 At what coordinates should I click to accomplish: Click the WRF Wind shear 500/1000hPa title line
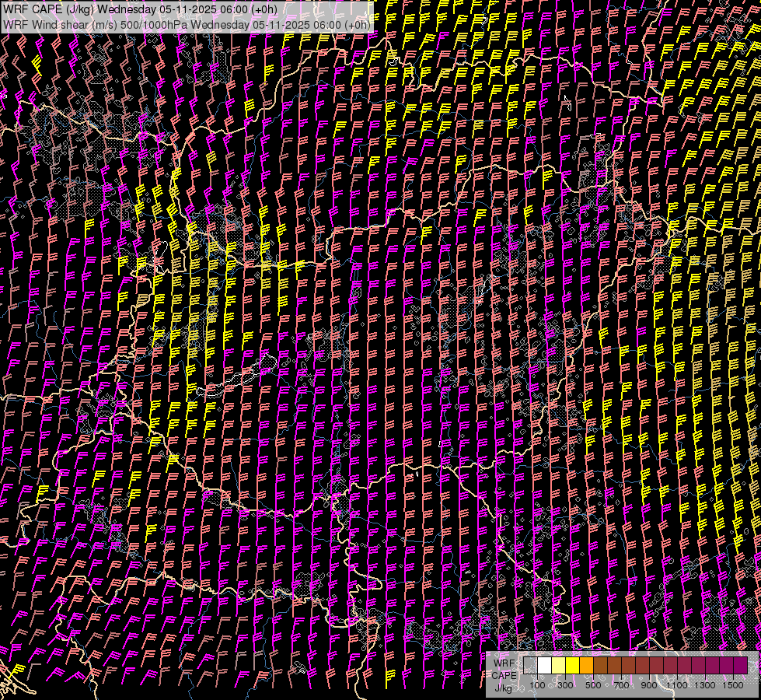(x=187, y=24)
